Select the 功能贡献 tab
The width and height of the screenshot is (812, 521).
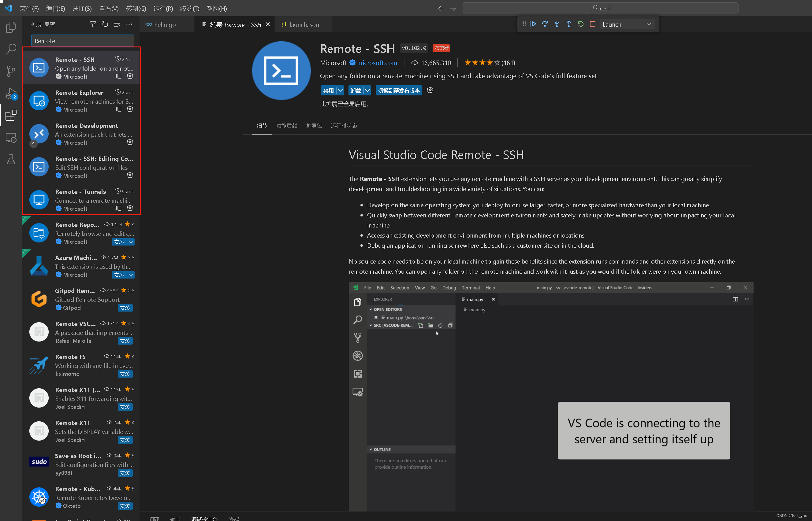tap(286, 126)
